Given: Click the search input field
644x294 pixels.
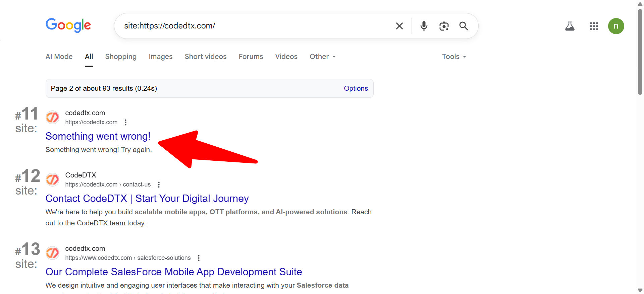Looking at the screenshot, I should click(x=255, y=26).
